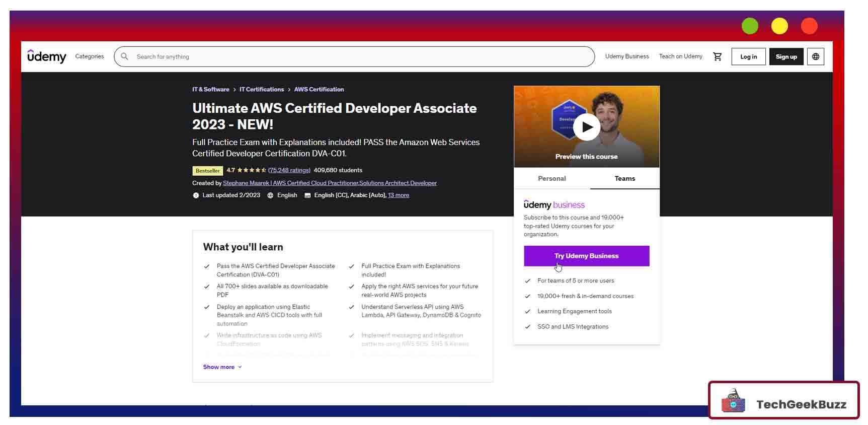Click the TechGeekBuzz logo icon
Screen dimensions: 868x425
coord(733,401)
